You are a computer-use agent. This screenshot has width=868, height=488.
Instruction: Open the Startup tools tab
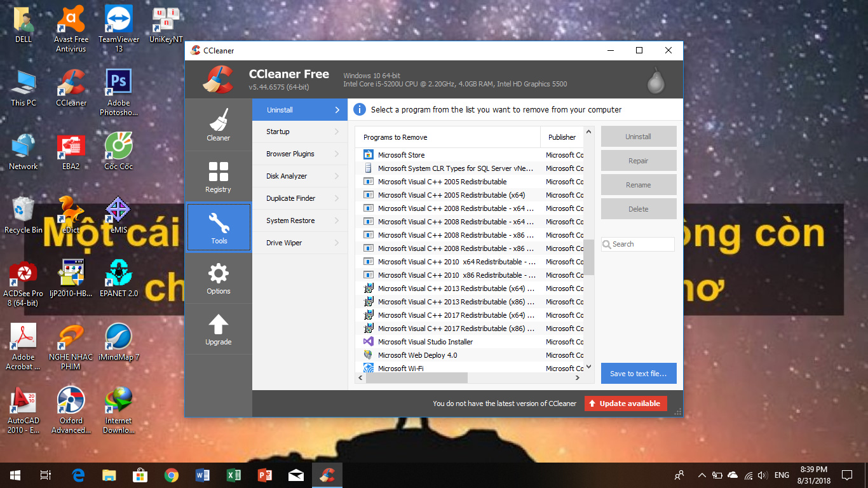(300, 132)
